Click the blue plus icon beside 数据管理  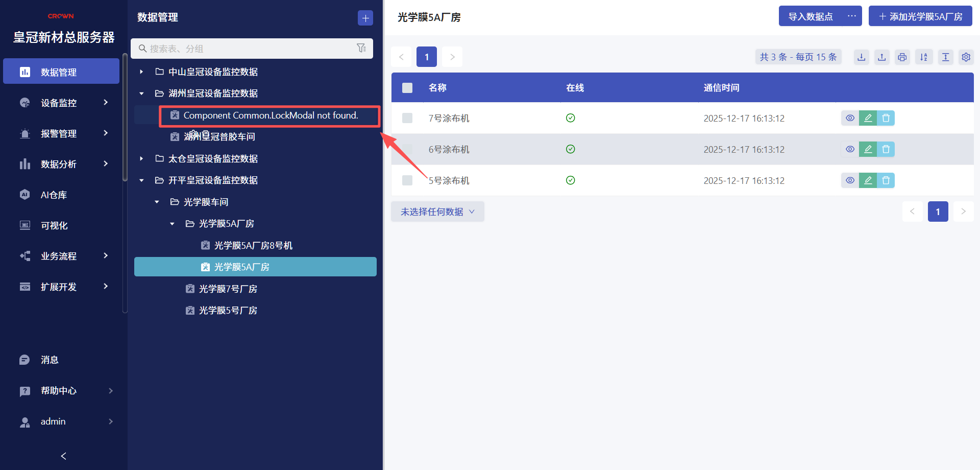[x=365, y=18]
